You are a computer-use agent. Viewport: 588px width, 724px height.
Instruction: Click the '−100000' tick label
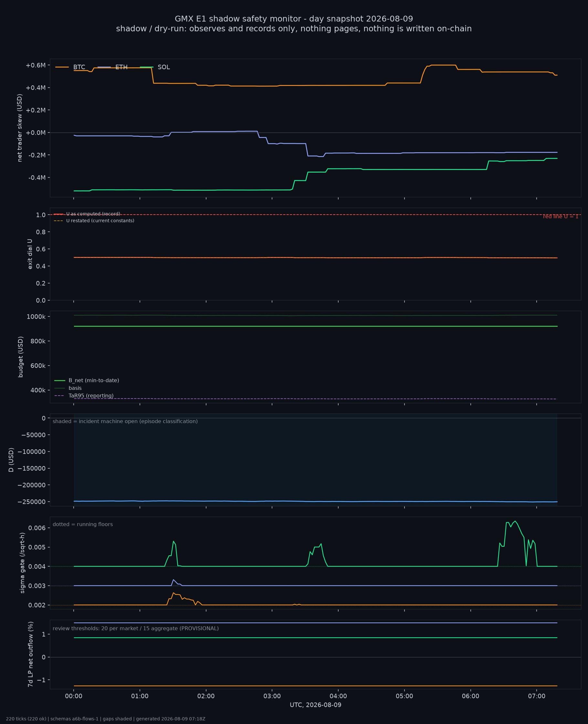pos(32,452)
